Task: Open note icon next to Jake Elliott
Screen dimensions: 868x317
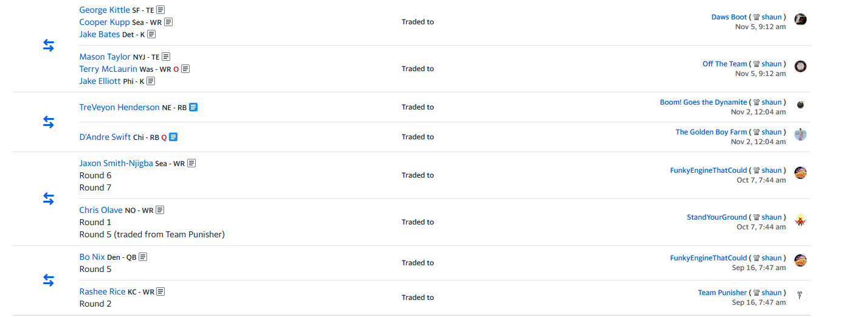Action: point(151,82)
